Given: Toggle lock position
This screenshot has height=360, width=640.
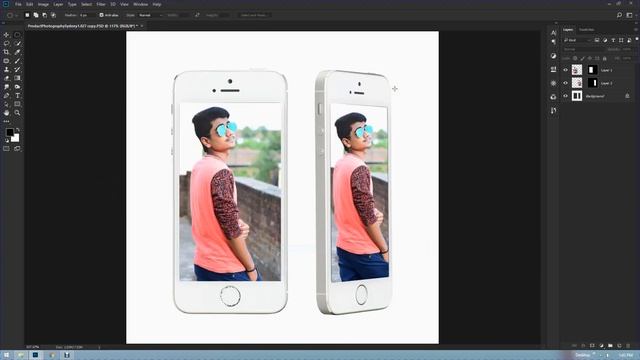Looking at the screenshot, I should pos(590,58).
